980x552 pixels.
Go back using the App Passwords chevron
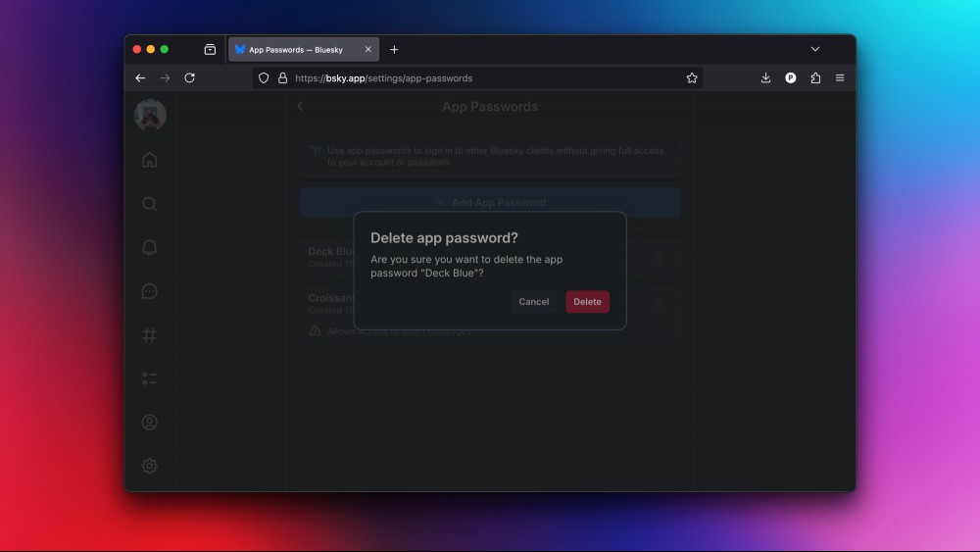point(300,106)
